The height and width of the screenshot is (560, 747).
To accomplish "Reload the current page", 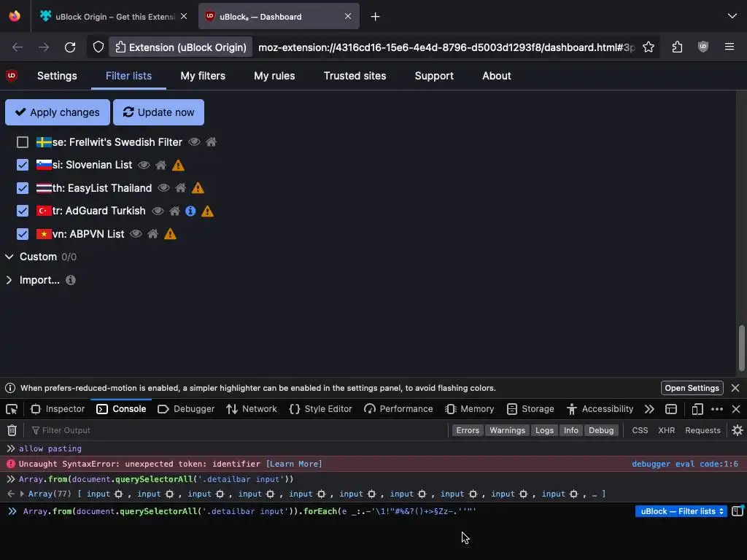I will click(x=70, y=47).
